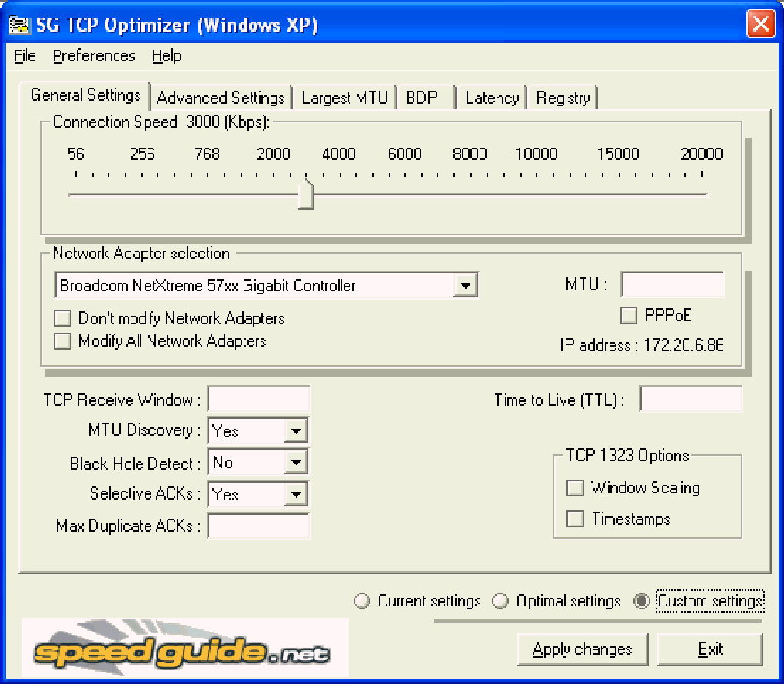The image size is (784, 684).
Task: Click the TCP Receive Window field
Action: 258,399
